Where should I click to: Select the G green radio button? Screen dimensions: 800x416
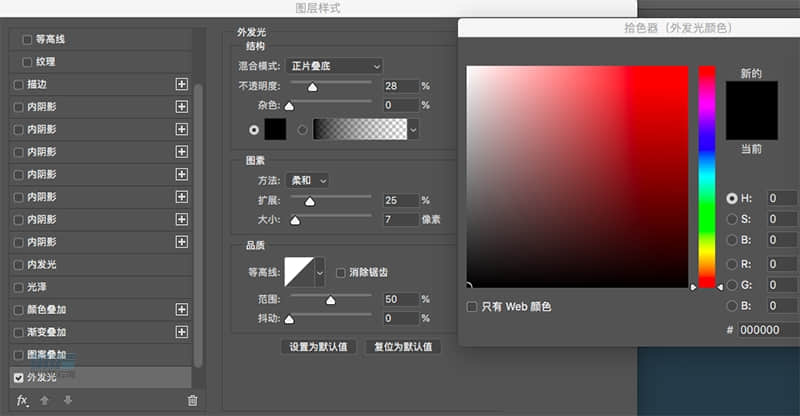pos(732,285)
